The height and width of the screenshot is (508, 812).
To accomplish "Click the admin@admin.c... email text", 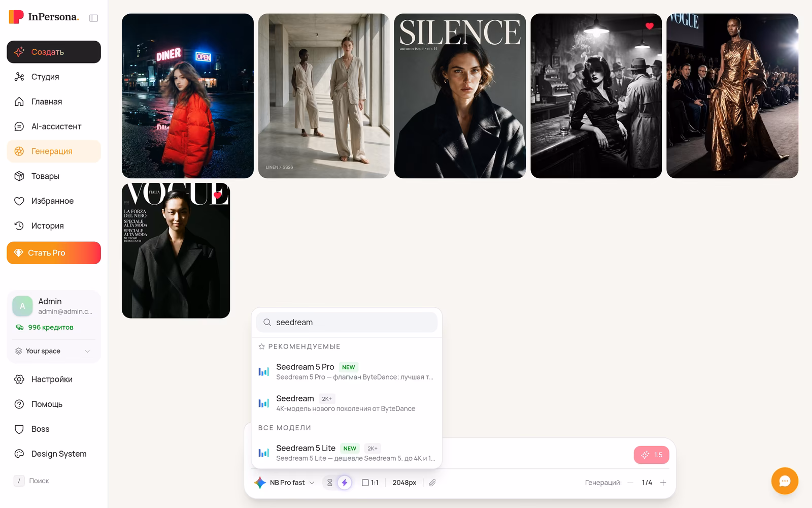I will [65, 312].
